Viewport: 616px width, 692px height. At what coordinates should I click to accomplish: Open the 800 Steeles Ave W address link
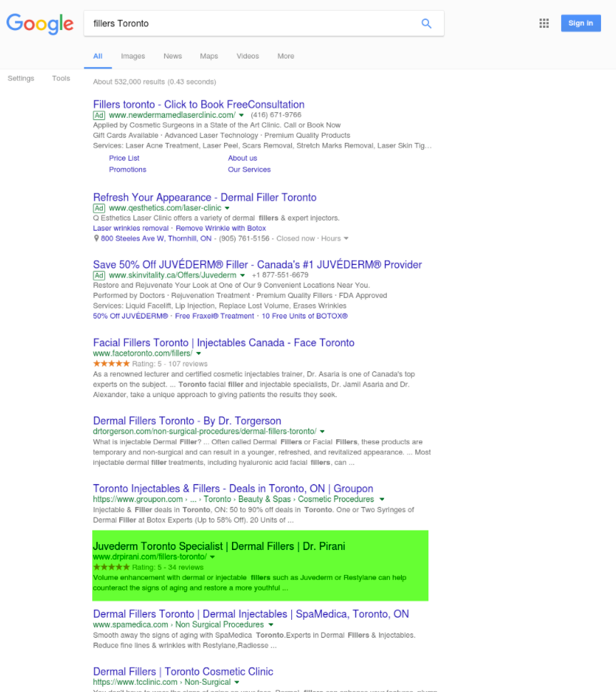click(156, 239)
